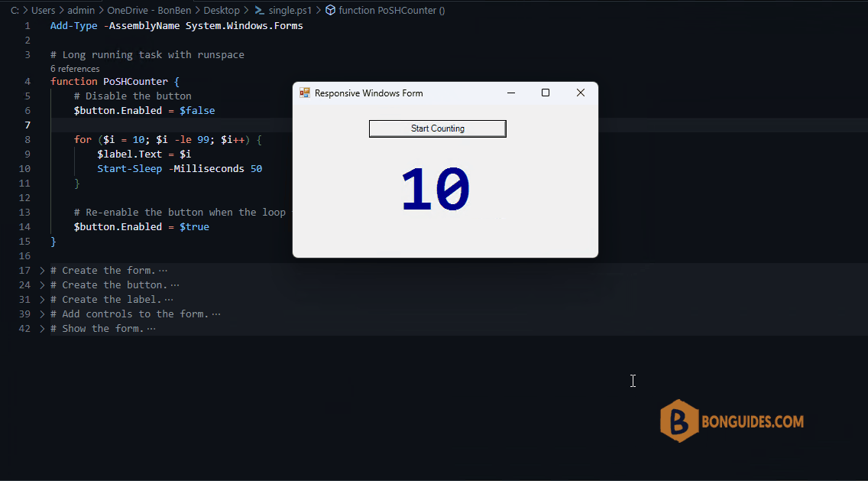Click '$button.Enabled' on line 6
The width and height of the screenshot is (868, 481).
coord(118,110)
